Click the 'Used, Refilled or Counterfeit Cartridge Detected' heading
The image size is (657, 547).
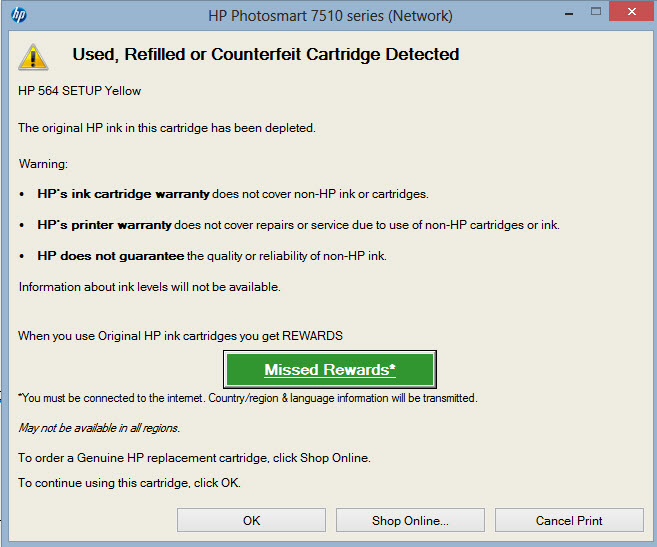[x=266, y=54]
